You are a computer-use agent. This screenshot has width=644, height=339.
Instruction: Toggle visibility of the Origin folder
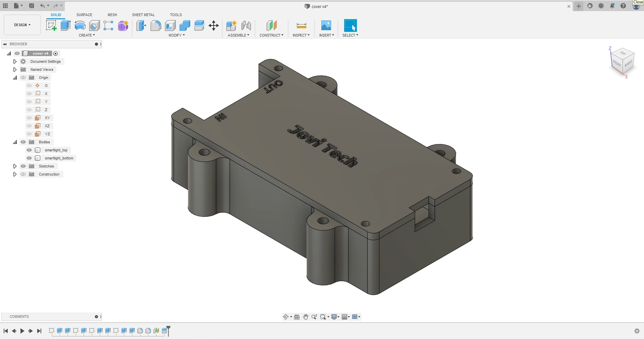click(23, 78)
